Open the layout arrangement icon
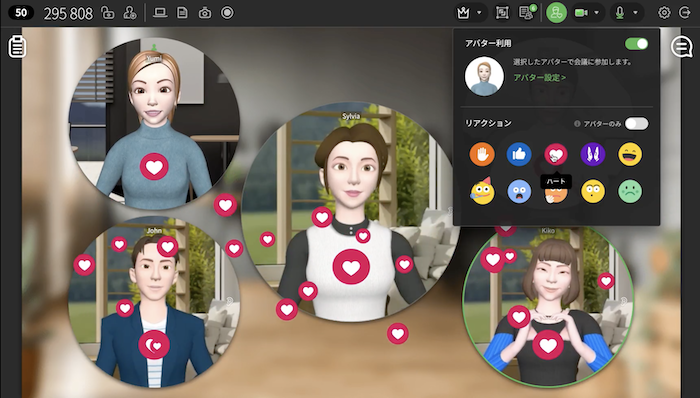This screenshot has height=398, width=700. (x=502, y=13)
